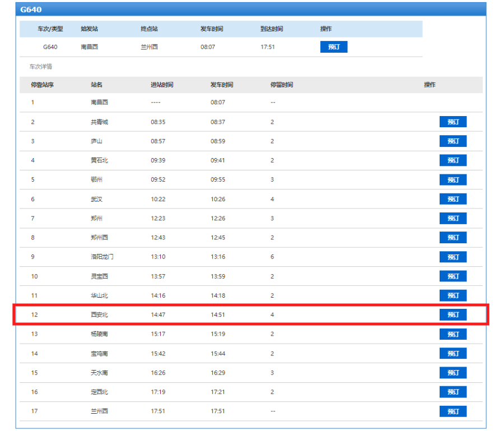
Task: Book a ticket for 郑州西 station
Action: (452, 238)
